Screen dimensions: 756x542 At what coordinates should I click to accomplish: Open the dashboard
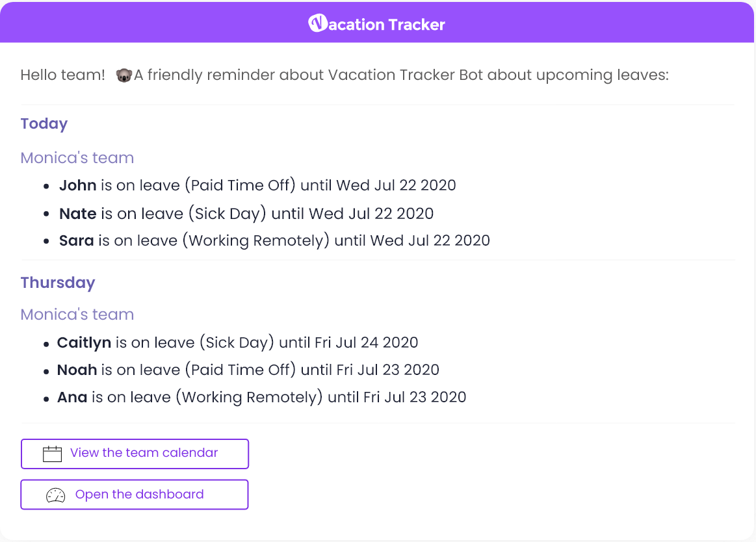click(135, 495)
